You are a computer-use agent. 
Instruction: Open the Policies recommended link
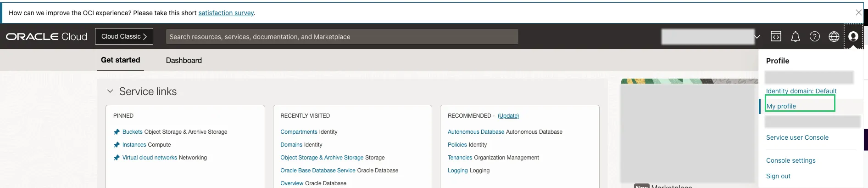coord(457,145)
